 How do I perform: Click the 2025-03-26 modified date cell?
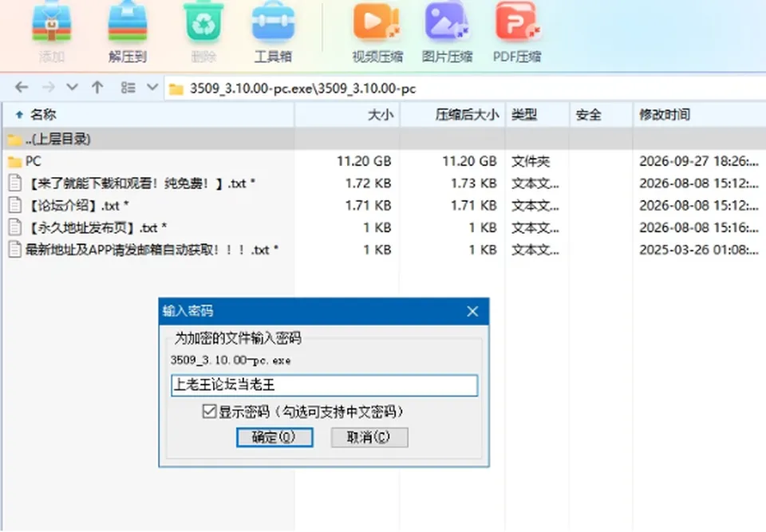click(699, 250)
